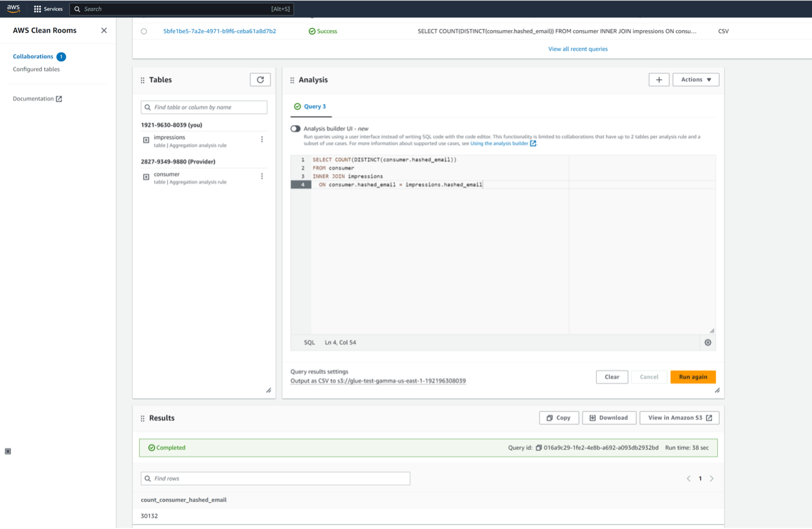Click the AWS logo home icon
812x529 pixels.
coord(14,9)
